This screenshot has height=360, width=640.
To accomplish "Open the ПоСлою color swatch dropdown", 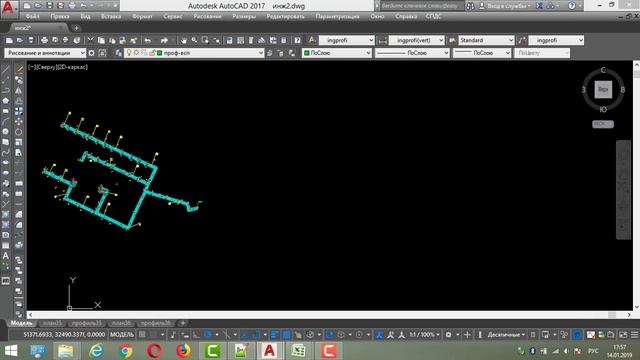I will [337, 53].
